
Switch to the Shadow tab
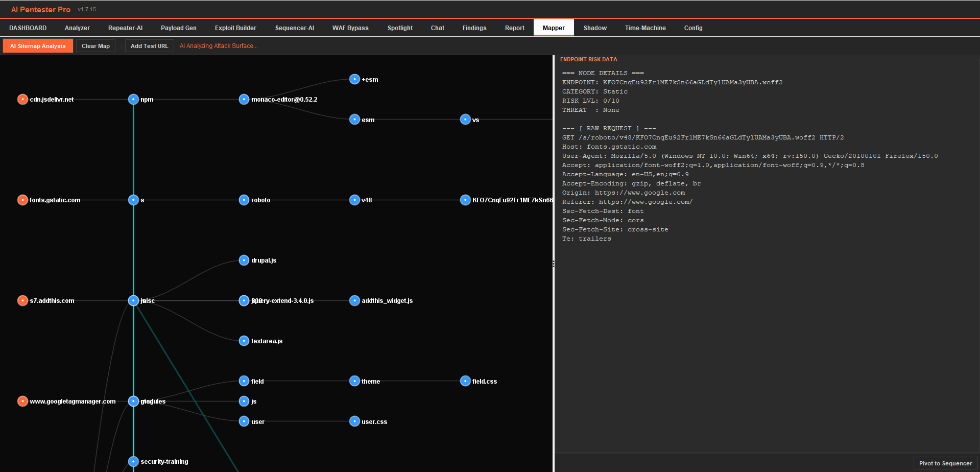[x=595, y=28]
